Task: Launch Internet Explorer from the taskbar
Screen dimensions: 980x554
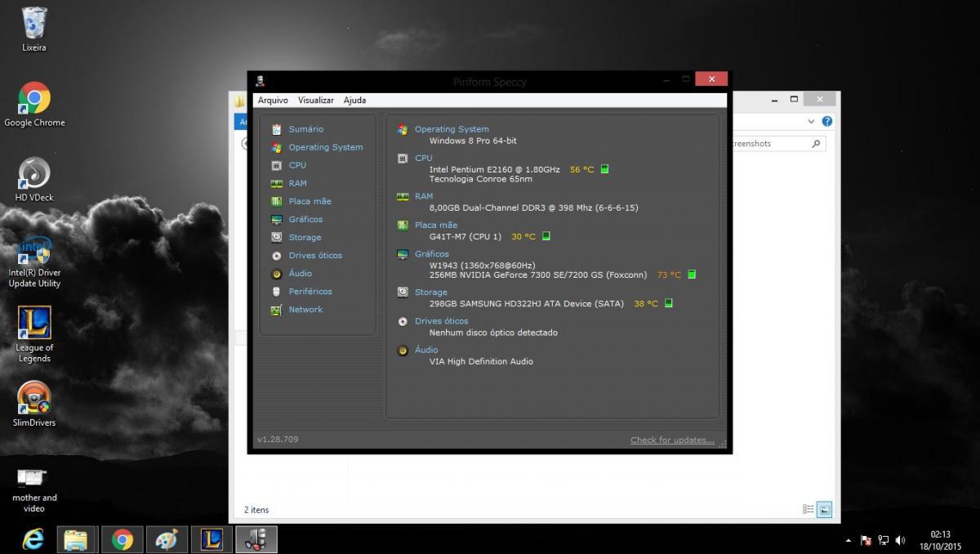Action: [33, 539]
